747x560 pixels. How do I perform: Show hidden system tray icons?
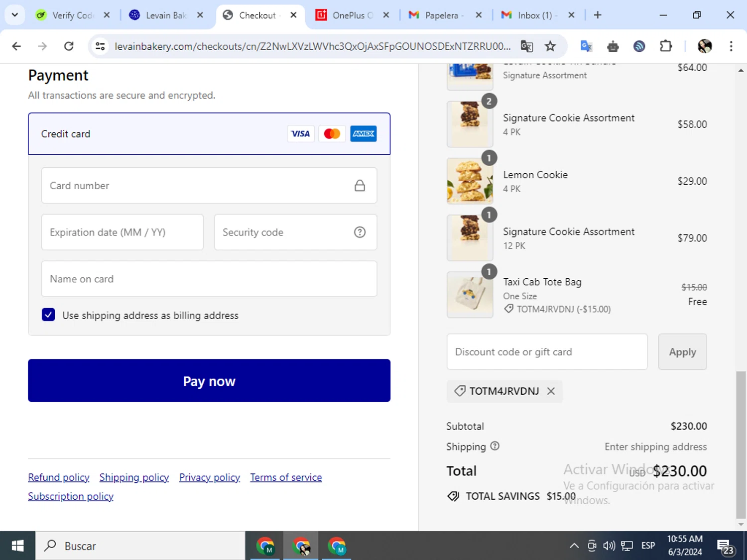(x=574, y=546)
